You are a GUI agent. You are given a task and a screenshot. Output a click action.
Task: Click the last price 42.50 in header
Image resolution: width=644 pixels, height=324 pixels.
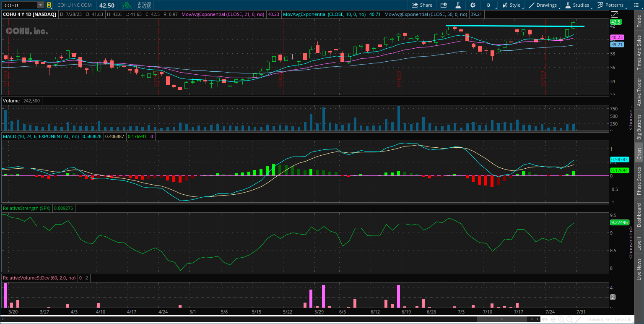107,5
